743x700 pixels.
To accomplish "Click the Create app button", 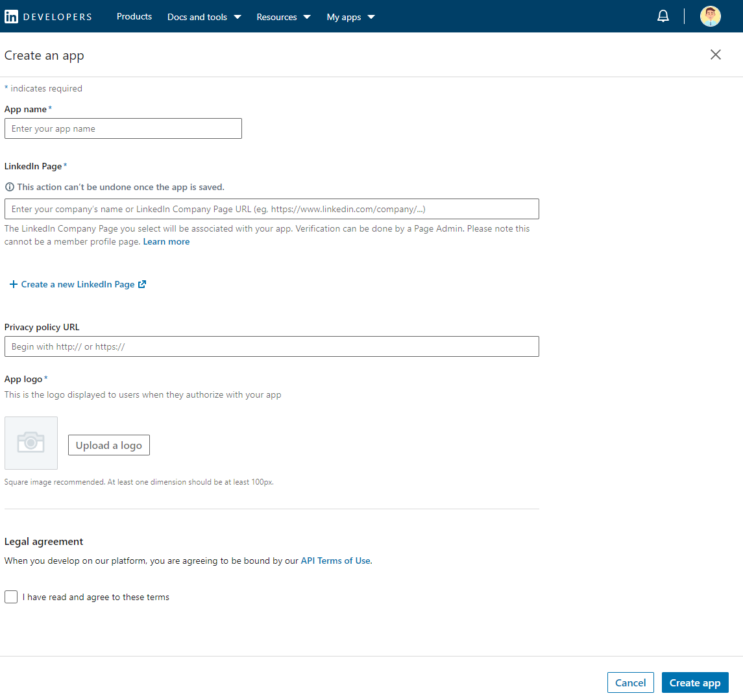I will click(695, 682).
